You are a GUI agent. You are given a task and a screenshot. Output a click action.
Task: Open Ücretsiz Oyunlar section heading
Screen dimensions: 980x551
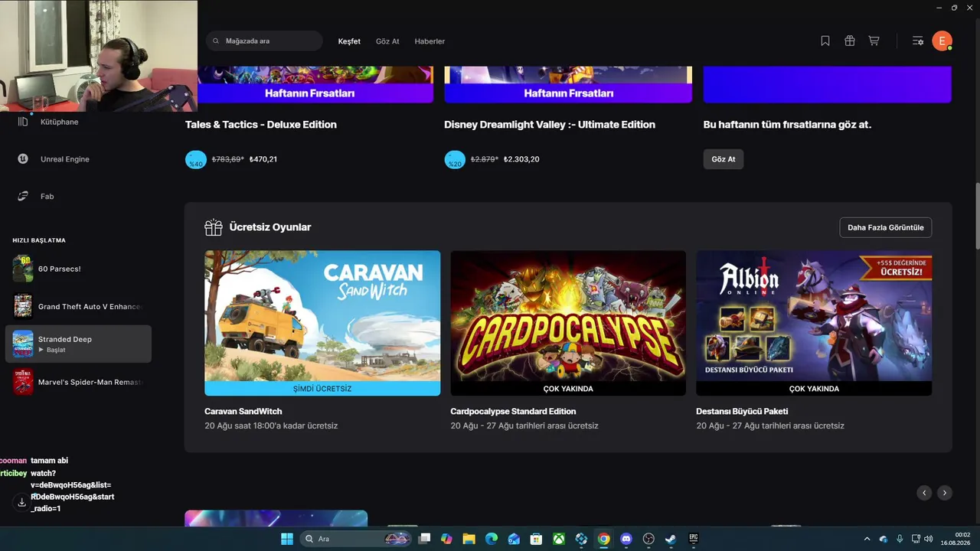click(x=270, y=227)
